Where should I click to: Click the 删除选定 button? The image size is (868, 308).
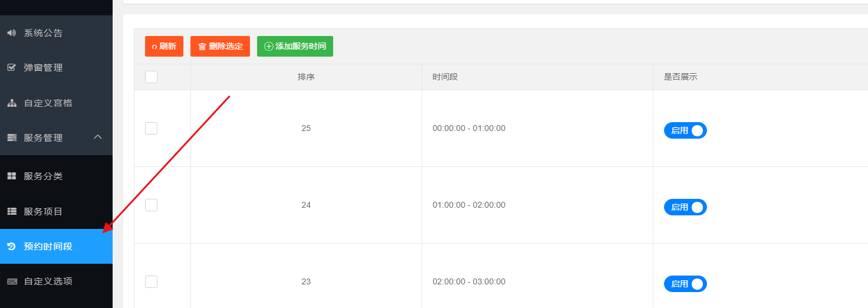pyautogui.click(x=220, y=46)
